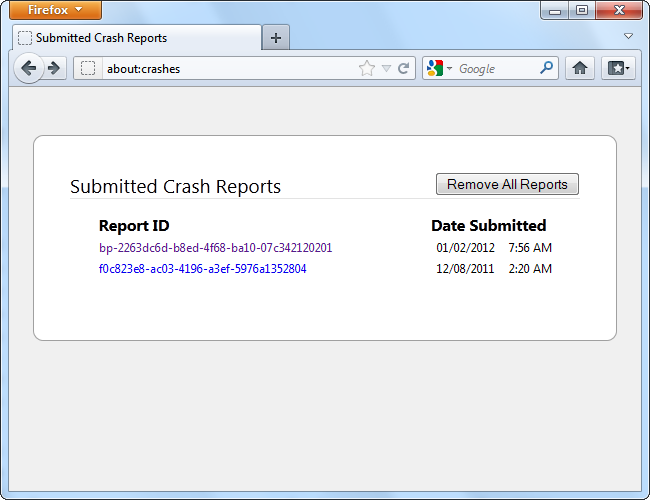This screenshot has height=500, width=650.
Task: Go forward using the forward arrow
Action: 54,68
